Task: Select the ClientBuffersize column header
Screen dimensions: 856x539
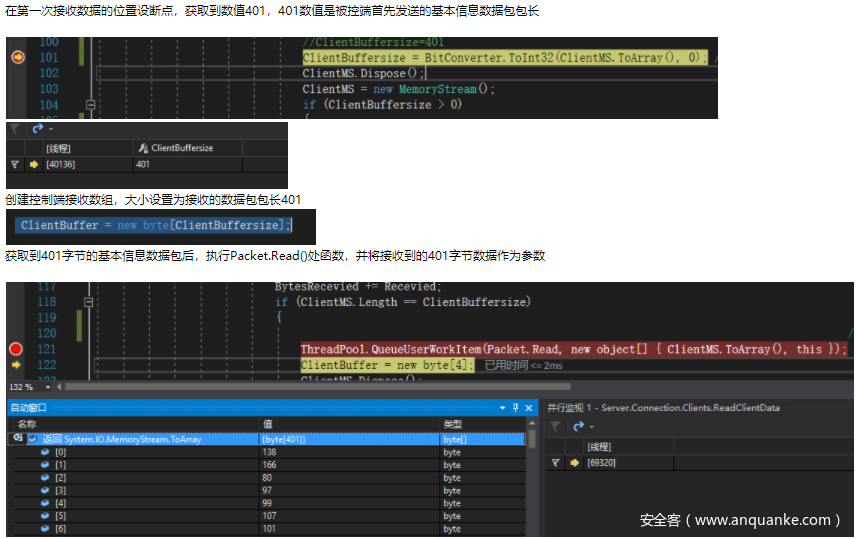Action: (182, 148)
